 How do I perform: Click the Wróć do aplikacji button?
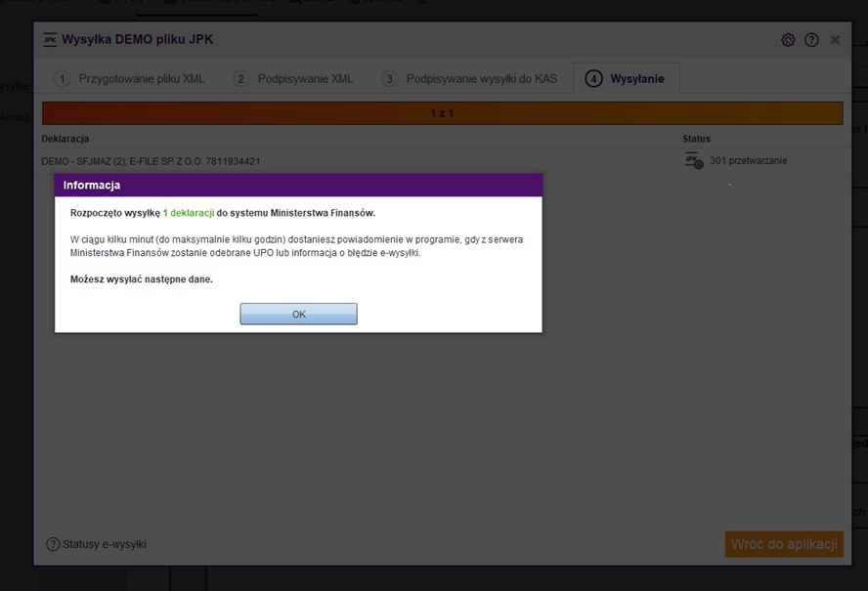[x=784, y=544]
